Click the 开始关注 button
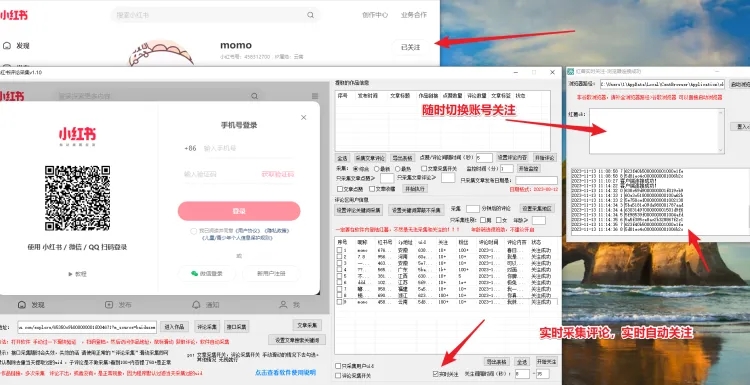Screen dimensions: 750x385 click(546, 362)
